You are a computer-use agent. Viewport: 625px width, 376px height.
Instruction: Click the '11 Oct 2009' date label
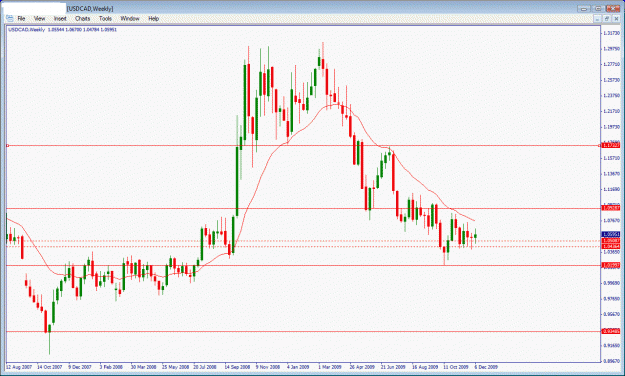(x=456, y=367)
